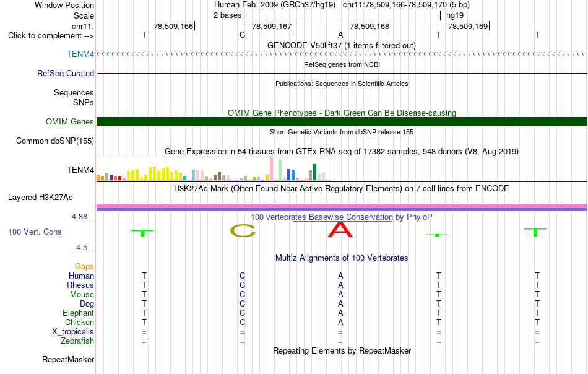Click the 78,509,166 position marker
588x374 pixels.
[x=175, y=26]
